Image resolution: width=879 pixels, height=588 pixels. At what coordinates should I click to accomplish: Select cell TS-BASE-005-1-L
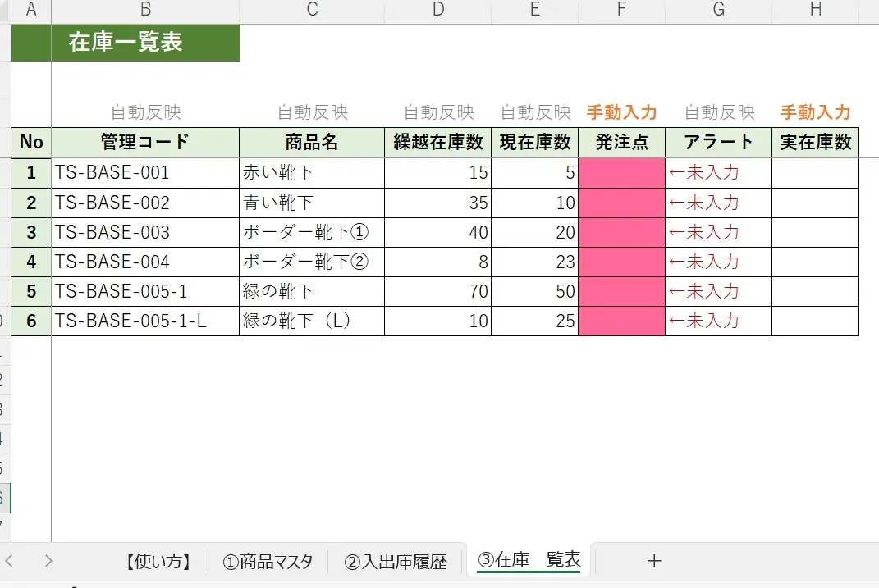[145, 321]
